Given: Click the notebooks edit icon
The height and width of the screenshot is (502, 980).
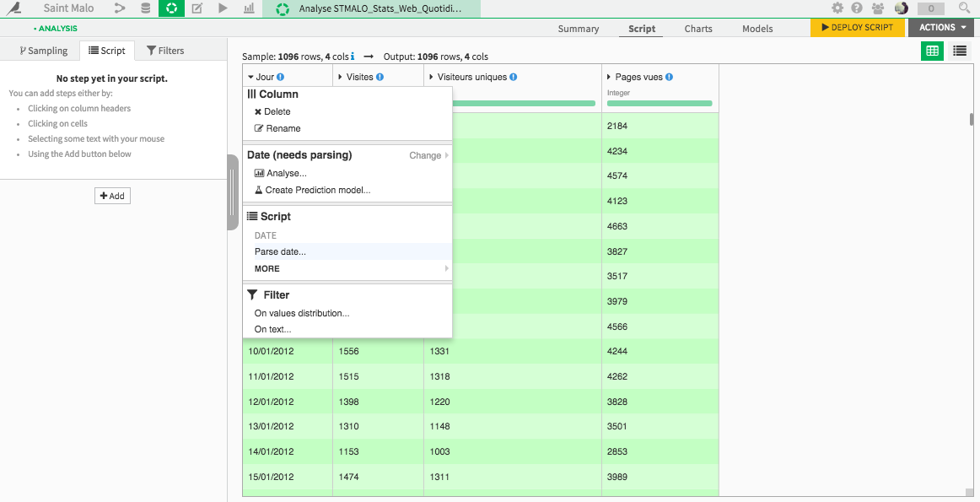Looking at the screenshot, I should pos(197,8).
